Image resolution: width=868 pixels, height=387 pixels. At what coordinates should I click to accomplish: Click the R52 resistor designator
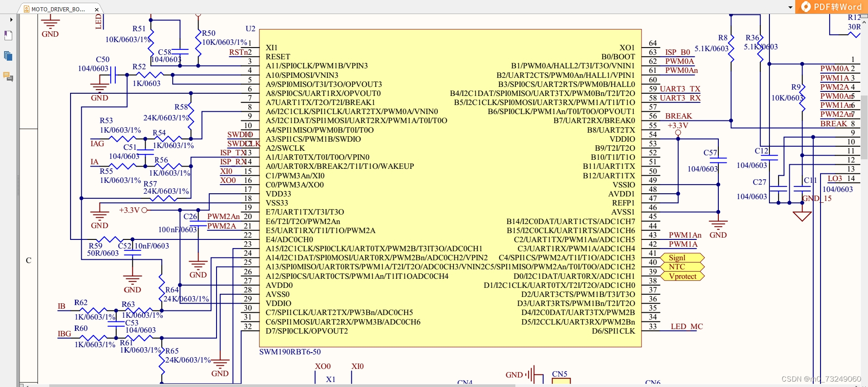pos(139,67)
